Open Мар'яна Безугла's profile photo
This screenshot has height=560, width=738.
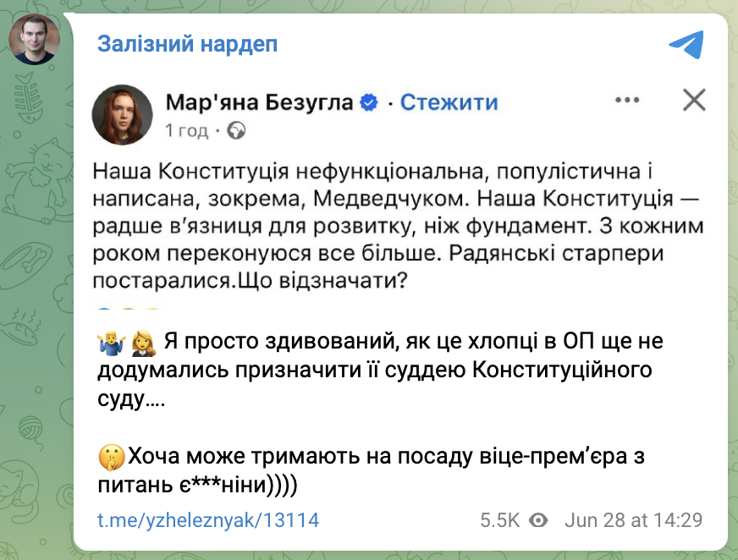tap(128, 113)
